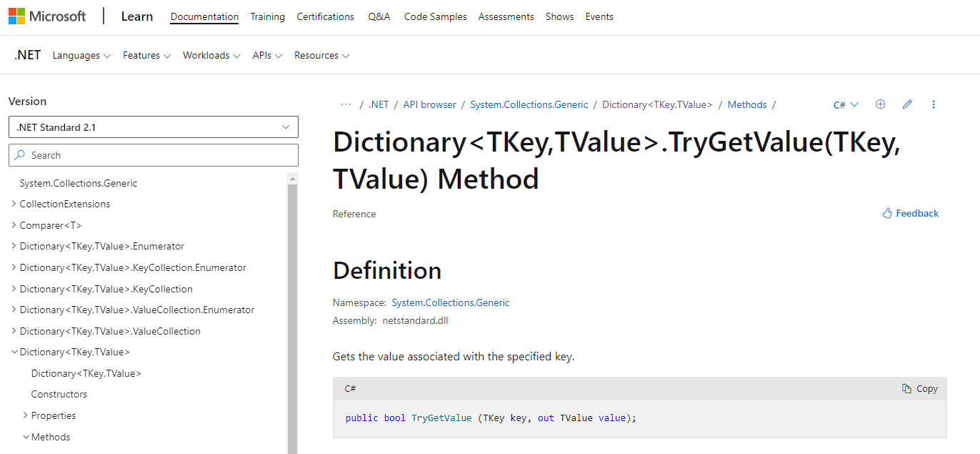The width and height of the screenshot is (980, 454).
Task: Expand the CollectionExtensions tree node
Action: click(x=14, y=204)
